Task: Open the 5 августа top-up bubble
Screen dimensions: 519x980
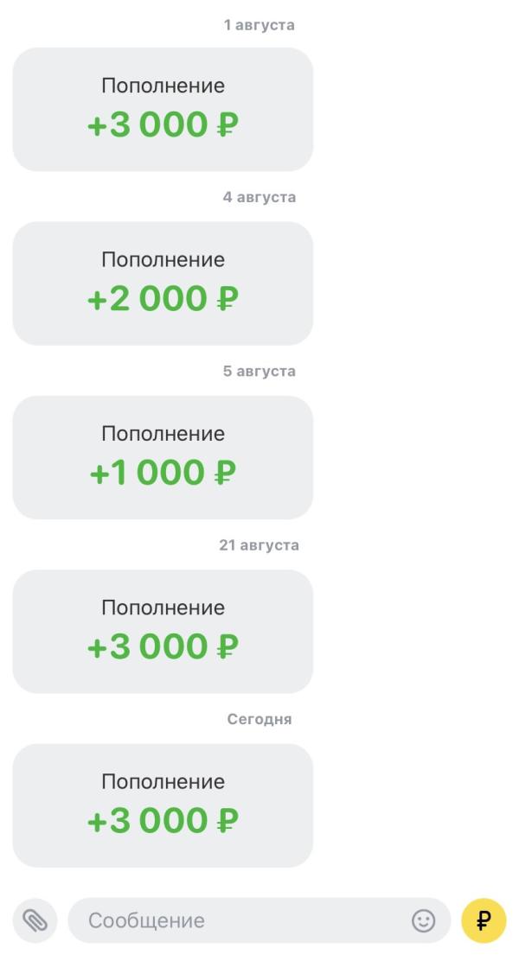Action: pos(163,457)
